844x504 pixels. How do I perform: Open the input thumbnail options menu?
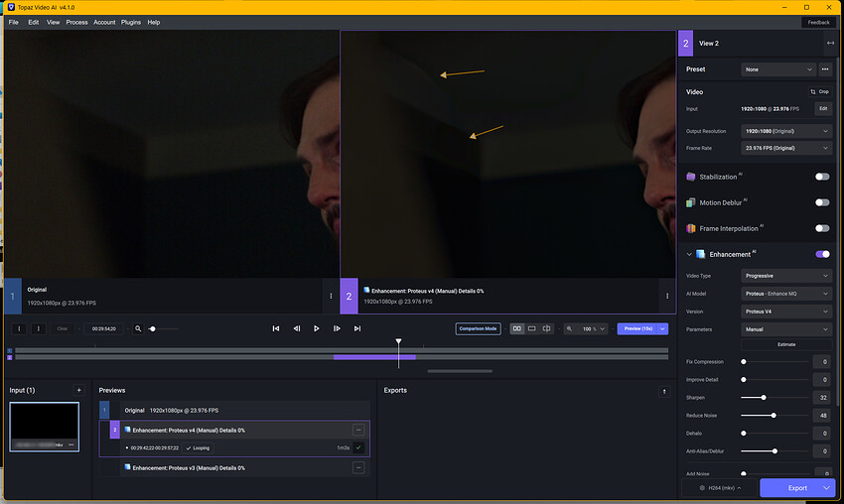[x=71, y=444]
